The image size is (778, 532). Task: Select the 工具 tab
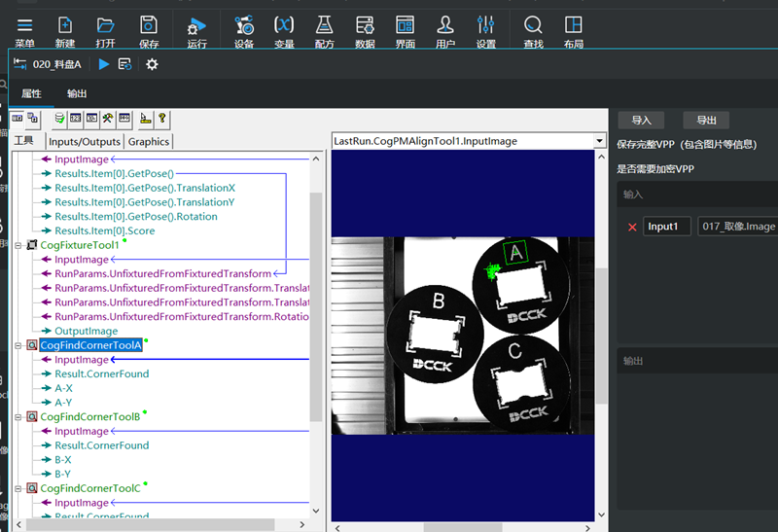tap(23, 141)
